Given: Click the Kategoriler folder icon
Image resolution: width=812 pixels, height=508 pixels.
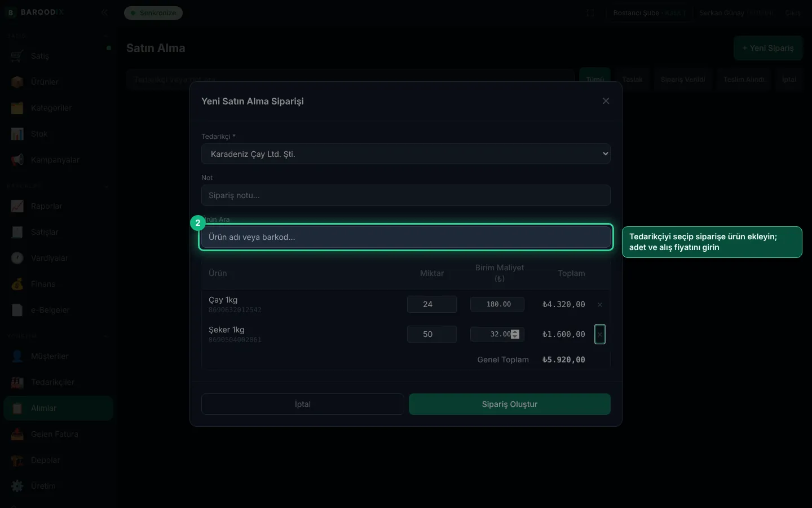Looking at the screenshot, I should (x=17, y=108).
